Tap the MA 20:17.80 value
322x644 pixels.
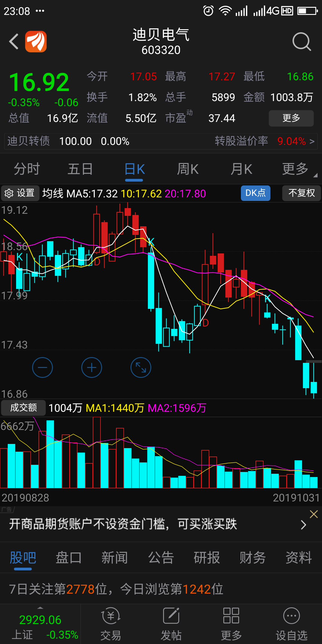[185, 193]
